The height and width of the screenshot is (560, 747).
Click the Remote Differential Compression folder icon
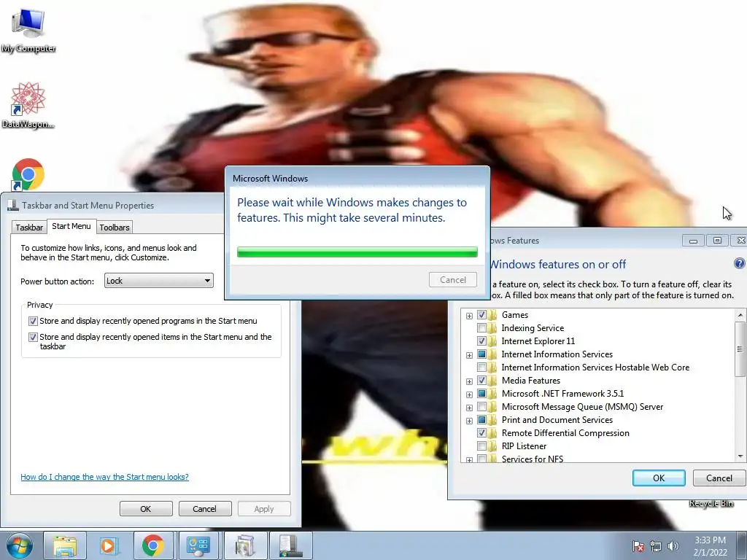tap(492, 433)
